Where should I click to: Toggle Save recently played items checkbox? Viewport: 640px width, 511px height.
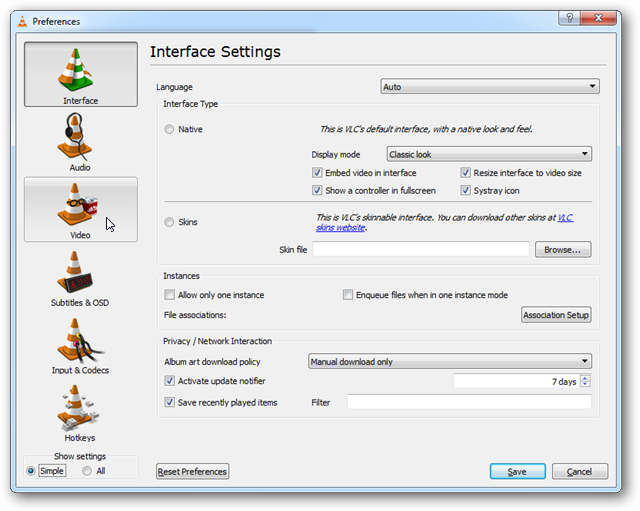(169, 402)
